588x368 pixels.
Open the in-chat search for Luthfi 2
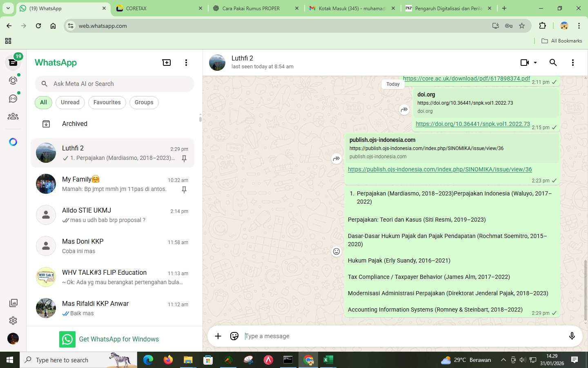(x=553, y=62)
